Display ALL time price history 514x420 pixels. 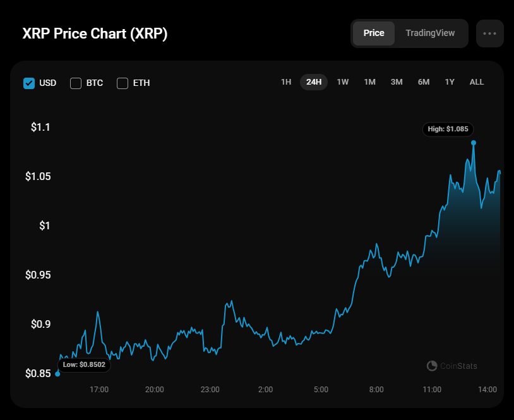[x=477, y=82]
